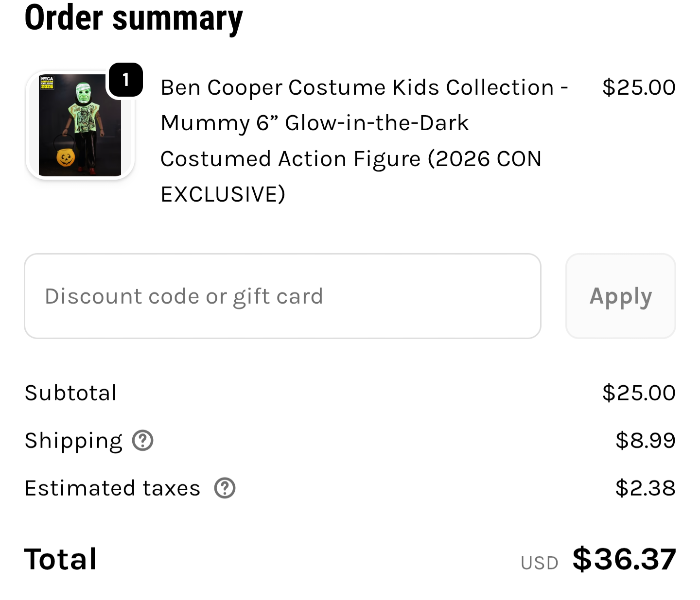This screenshot has height=600, width=700.
Task: Click the product's $25.00 item price
Action: pos(638,87)
